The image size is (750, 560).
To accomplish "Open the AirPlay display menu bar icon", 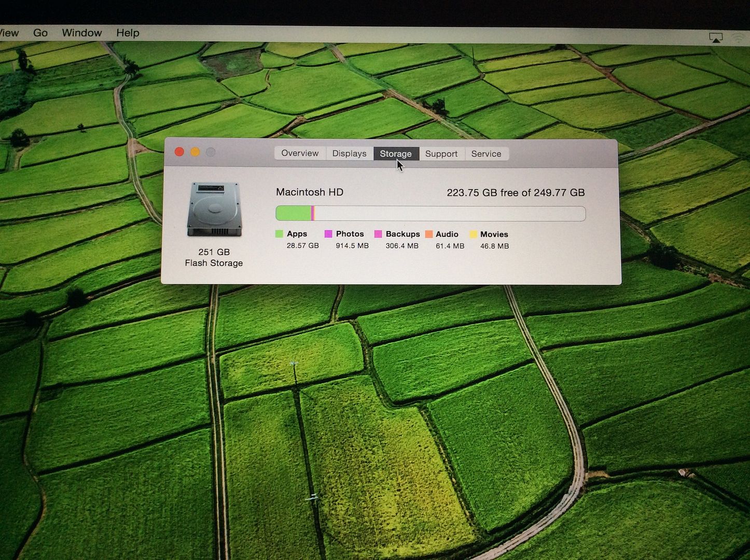I will [x=716, y=38].
